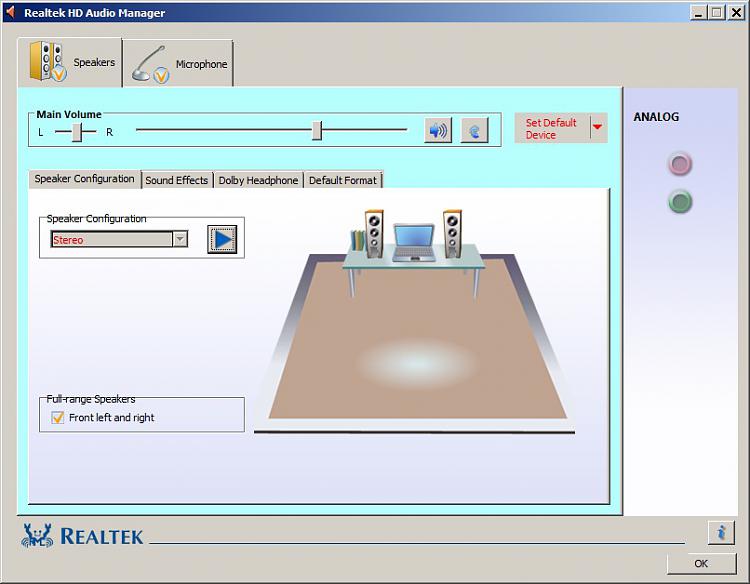This screenshot has height=584, width=750.
Task: Click the OK button
Action: click(701, 563)
